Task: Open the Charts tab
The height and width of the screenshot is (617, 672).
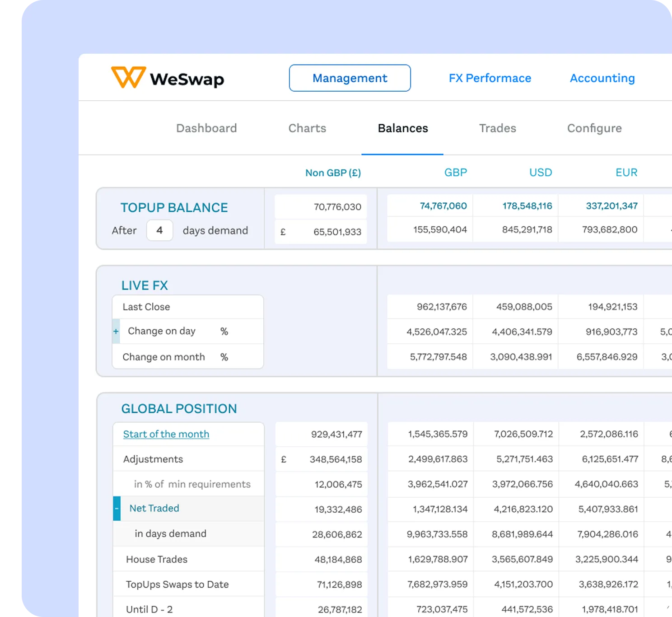Action: point(307,128)
